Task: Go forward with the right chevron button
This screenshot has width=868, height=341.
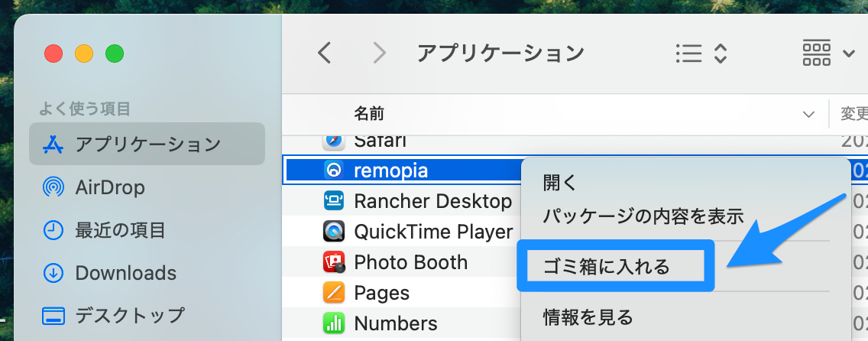Action: pyautogui.click(x=379, y=54)
